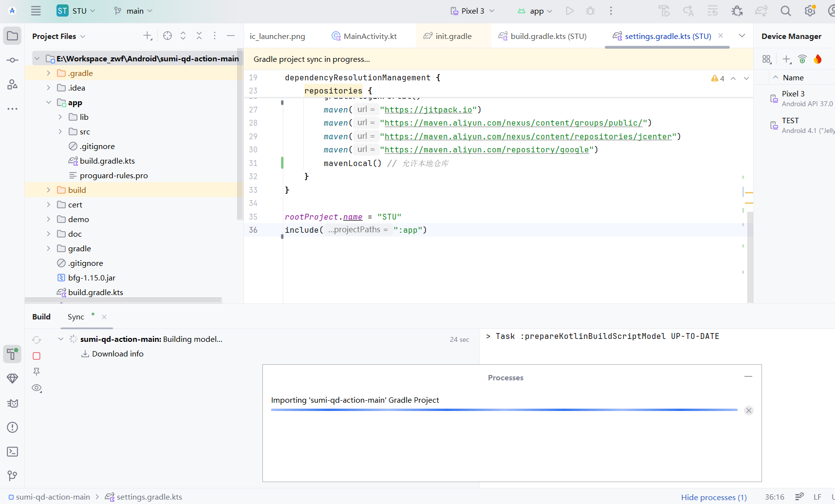
Task: Select opened file in project tree
Action: click(167, 36)
